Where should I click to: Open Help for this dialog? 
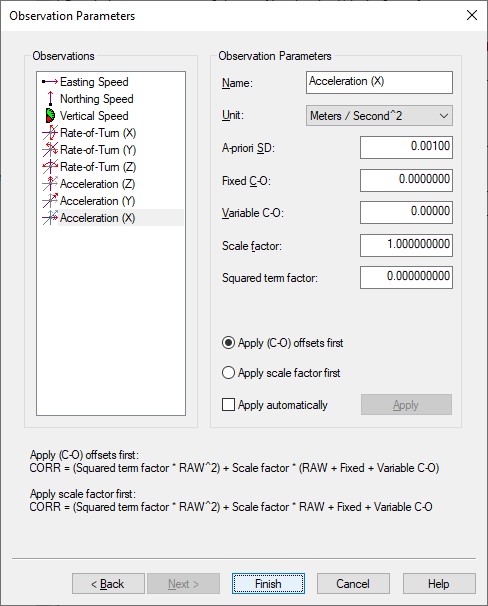[x=439, y=584]
